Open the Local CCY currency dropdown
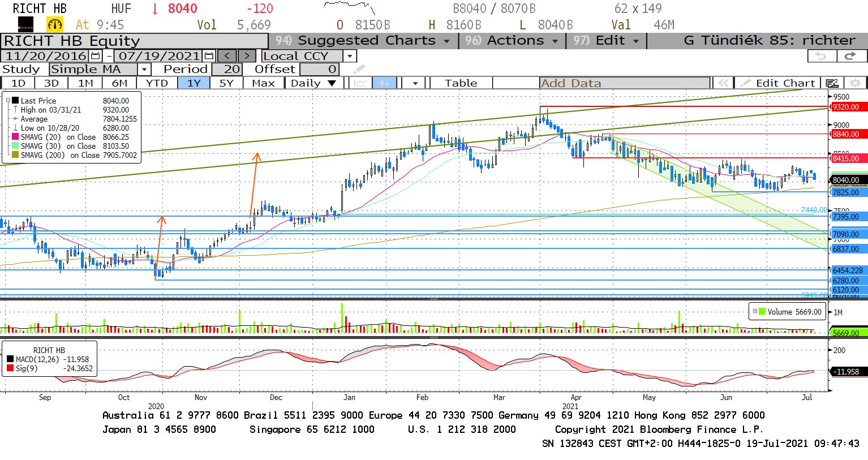This screenshot has height=460, width=868. pyautogui.click(x=350, y=56)
